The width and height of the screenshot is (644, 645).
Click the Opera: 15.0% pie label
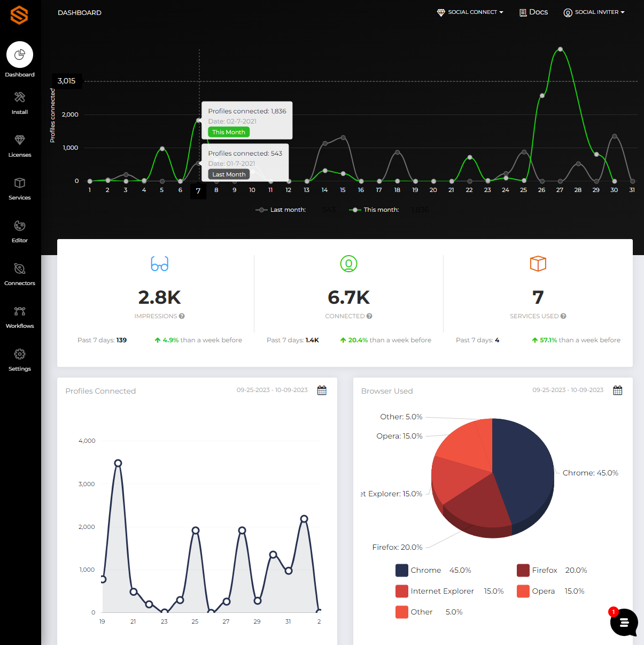click(399, 436)
